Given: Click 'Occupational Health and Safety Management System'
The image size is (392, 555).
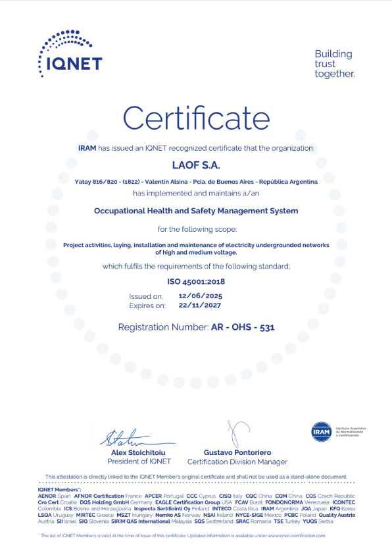Looking at the screenshot, I should (x=196, y=211).
